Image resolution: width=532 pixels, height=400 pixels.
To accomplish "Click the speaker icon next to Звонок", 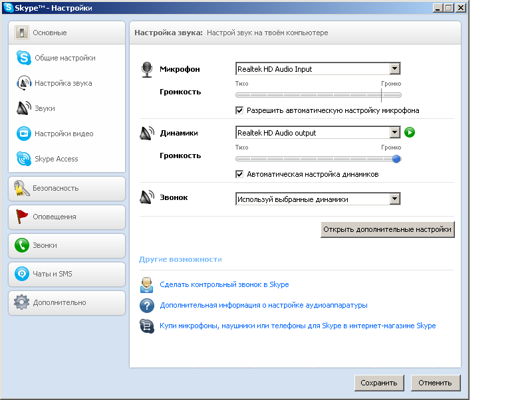I will (147, 197).
